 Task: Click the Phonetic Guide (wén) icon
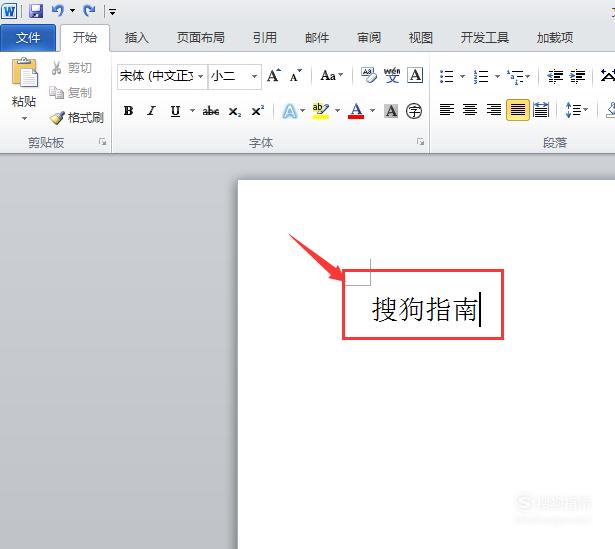392,75
